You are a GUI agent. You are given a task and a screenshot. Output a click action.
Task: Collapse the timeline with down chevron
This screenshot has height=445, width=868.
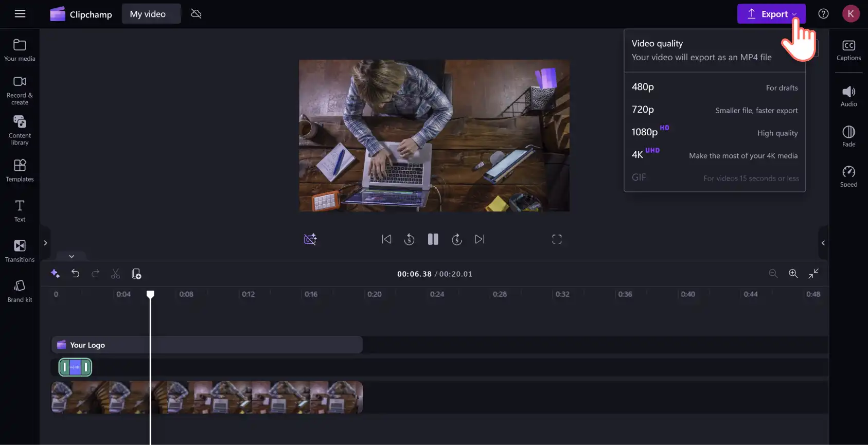coord(72,256)
